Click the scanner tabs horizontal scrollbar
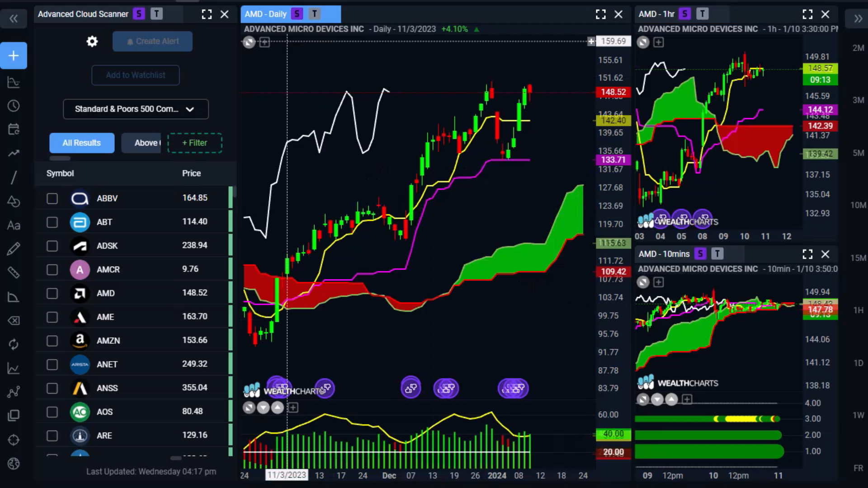Screen dimensions: 868x488 [60, 159]
